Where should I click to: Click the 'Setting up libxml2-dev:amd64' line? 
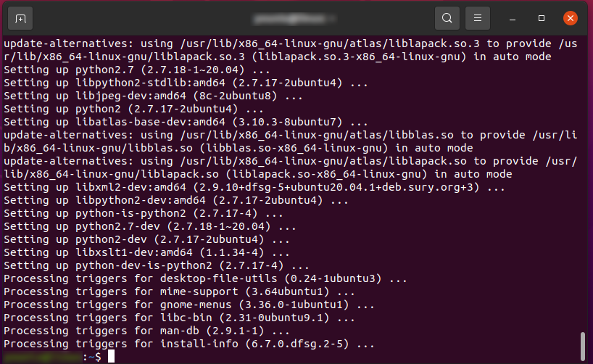point(254,187)
